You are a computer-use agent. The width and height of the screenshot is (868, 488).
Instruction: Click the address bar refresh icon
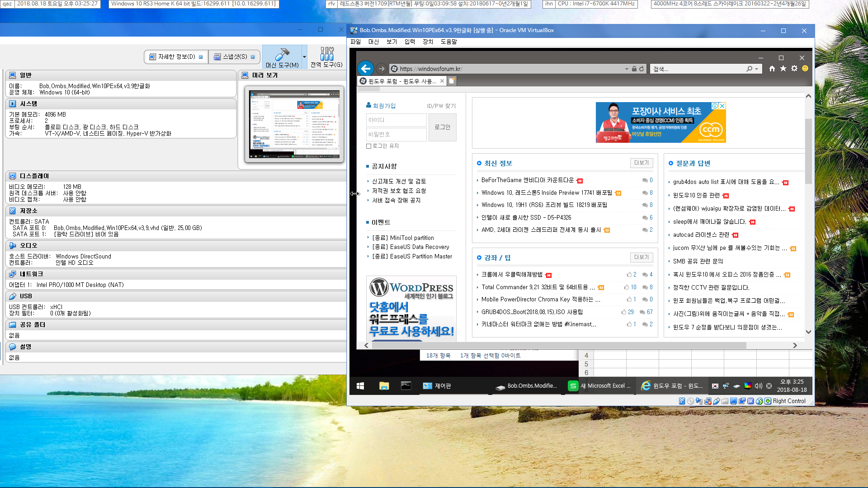(642, 69)
